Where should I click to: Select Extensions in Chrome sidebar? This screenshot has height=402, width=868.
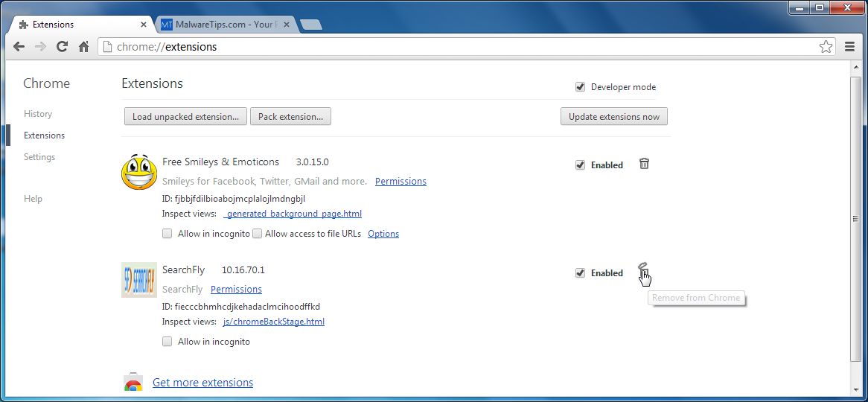point(44,135)
